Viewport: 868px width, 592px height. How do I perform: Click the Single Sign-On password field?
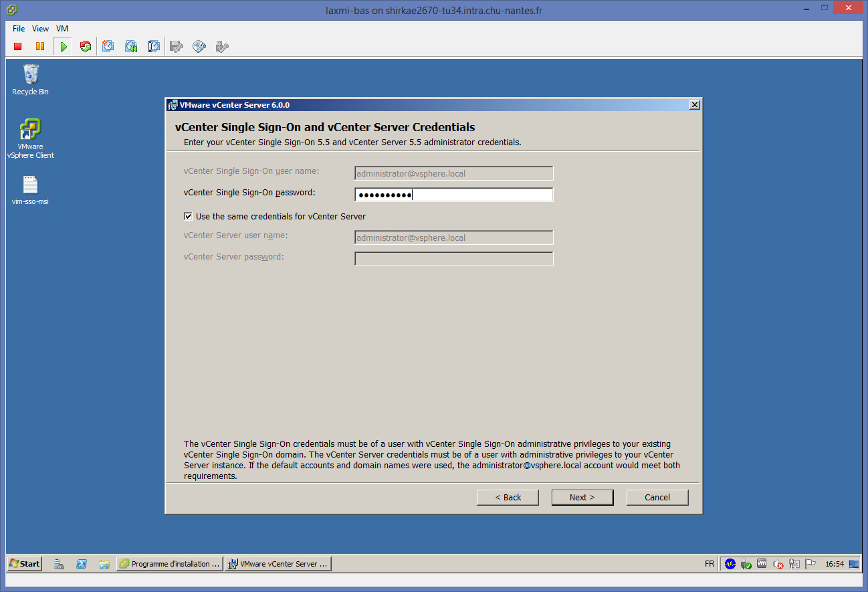pyautogui.click(x=453, y=195)
